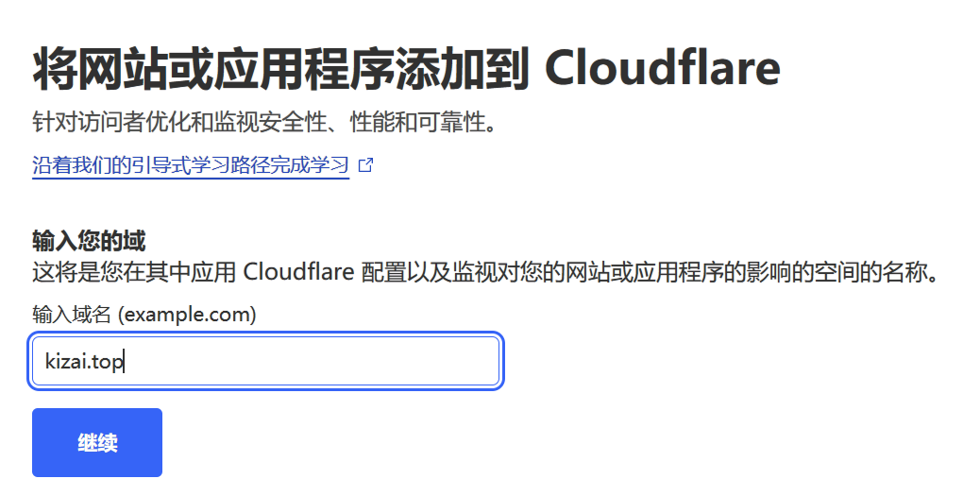Image resolution: width=980 pixels, height=496 pixels.
Task: Place the cursor after kizai.top
Action: tap(125, 362)
